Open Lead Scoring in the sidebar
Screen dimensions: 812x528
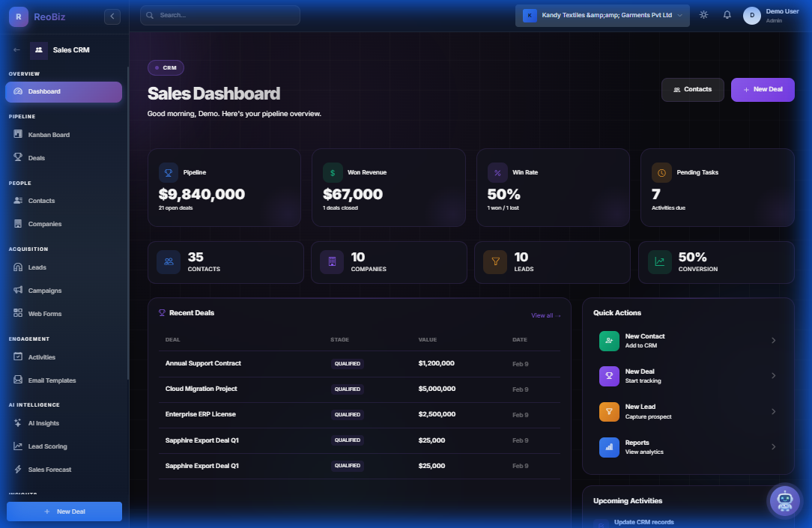click(46, 446)
